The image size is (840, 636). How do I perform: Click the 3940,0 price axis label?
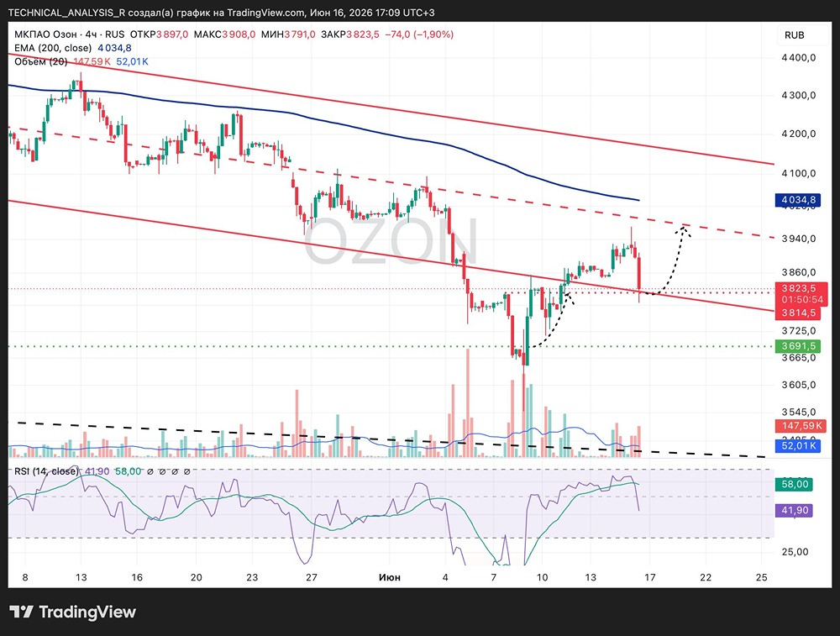(799, 239)
